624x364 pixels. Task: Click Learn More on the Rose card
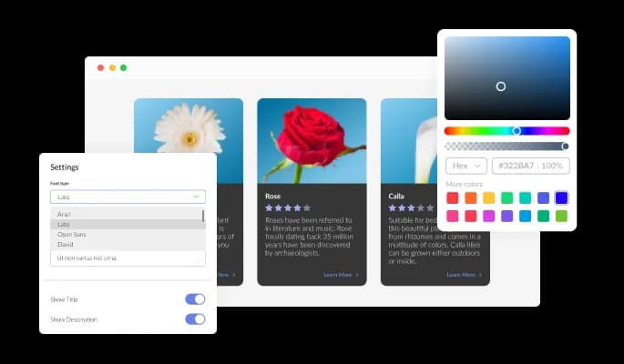(x=341, y=274)
